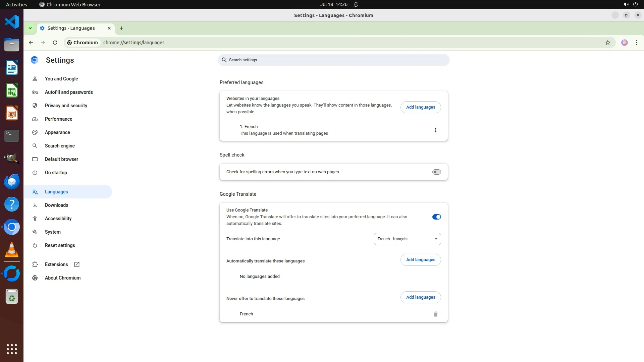This screenshot has height=362, width=644.
Task: Open a new tab with plus button
Action: [121, 28]
